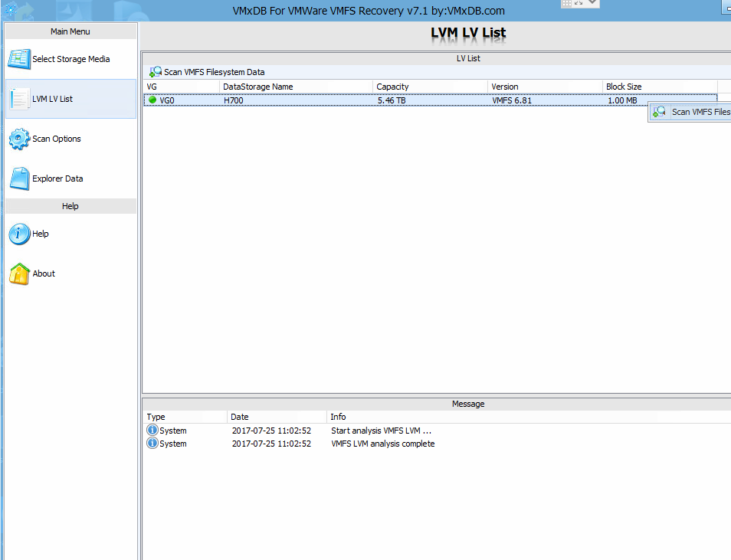
Task: Select the green VG0 status icon
Action: click(x=152, y=100)
